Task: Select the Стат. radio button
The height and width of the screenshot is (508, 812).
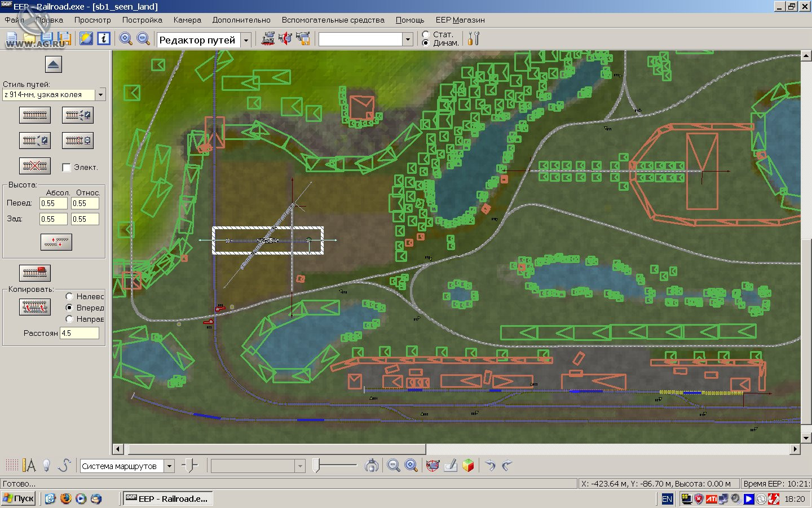Action: tap(426, 34)
